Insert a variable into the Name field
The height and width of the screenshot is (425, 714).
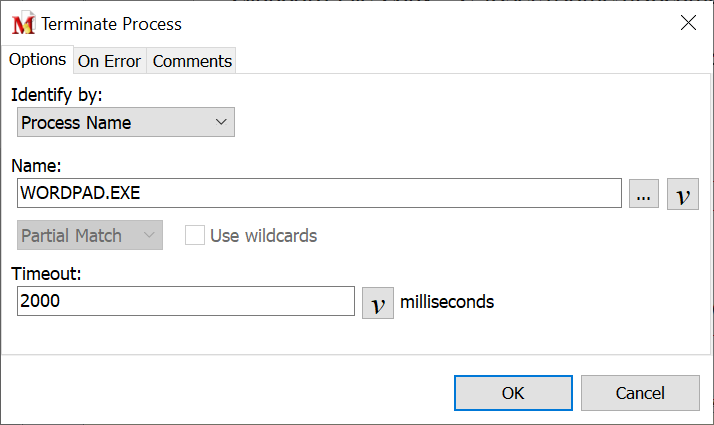pos(682,194)
